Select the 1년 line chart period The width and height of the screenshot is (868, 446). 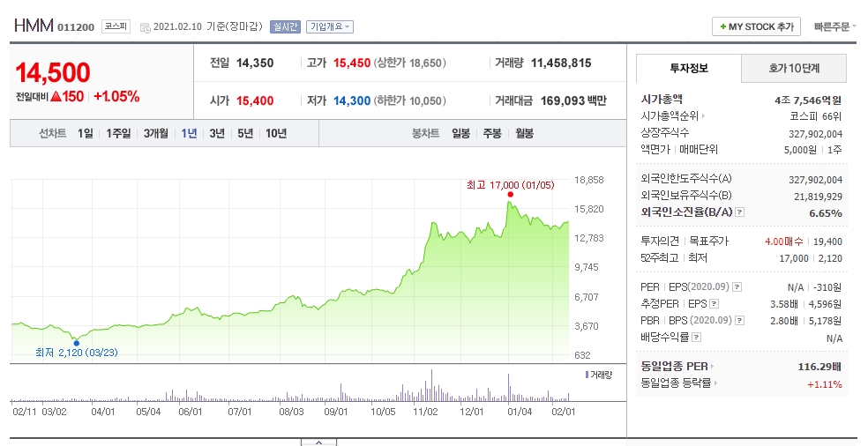(x=189, y=133)
